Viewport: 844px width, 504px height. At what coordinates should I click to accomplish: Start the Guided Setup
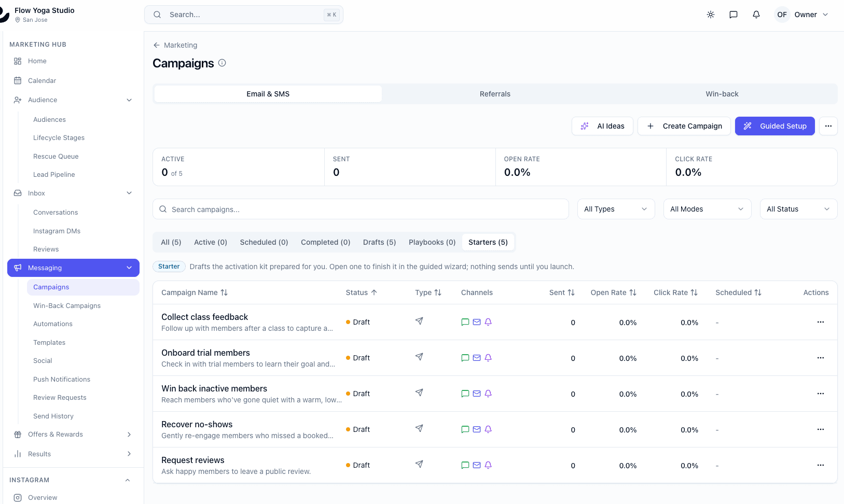(x=774, y=126)
